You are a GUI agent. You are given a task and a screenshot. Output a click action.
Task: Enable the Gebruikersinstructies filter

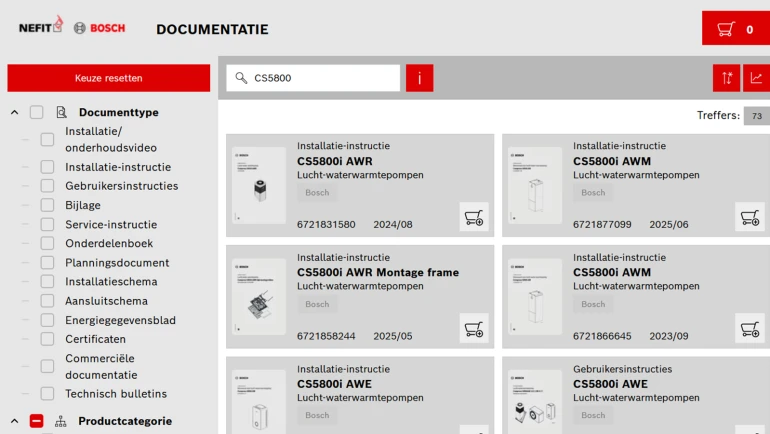coord(47,186)
